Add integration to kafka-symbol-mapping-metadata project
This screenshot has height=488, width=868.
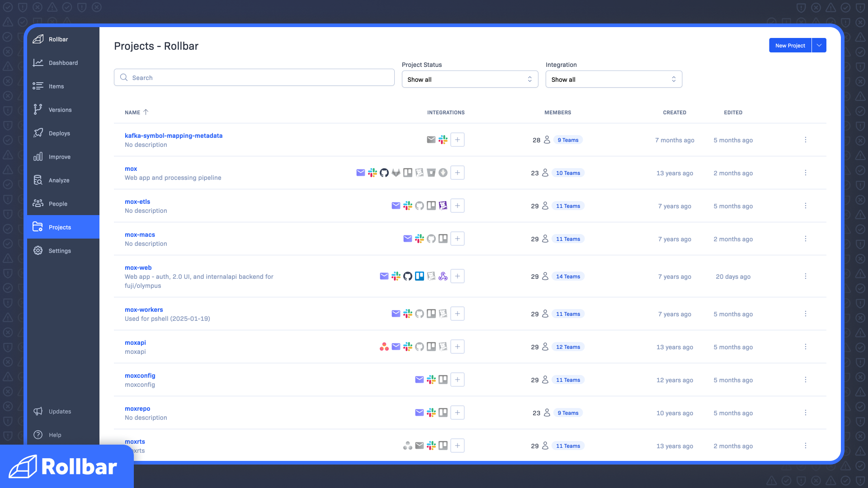coord(458,140)
